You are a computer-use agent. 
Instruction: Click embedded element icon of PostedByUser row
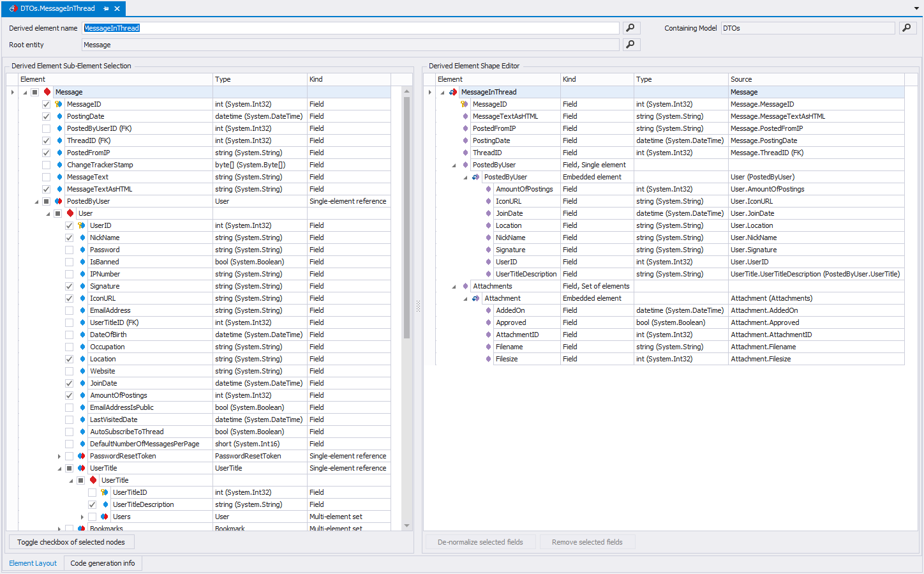click(x=476, y=177)
